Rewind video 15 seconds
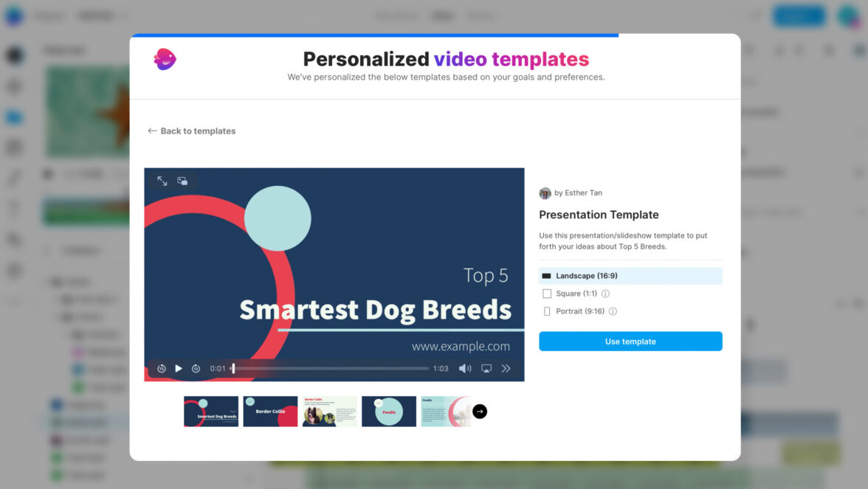 pos(161,369)
